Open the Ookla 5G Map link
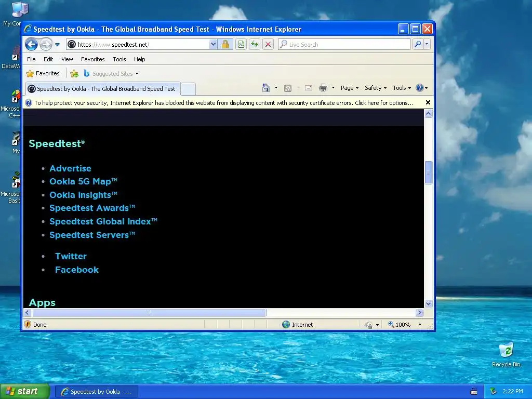Image resolution: width=532 pixels, height=399 pixels. pyautogui.click(x=84, y=181)
